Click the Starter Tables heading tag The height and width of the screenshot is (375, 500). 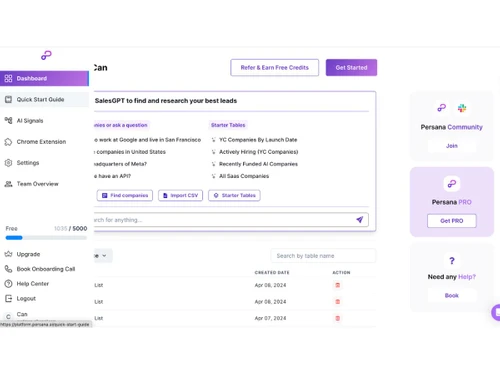[x=228, y=125]
